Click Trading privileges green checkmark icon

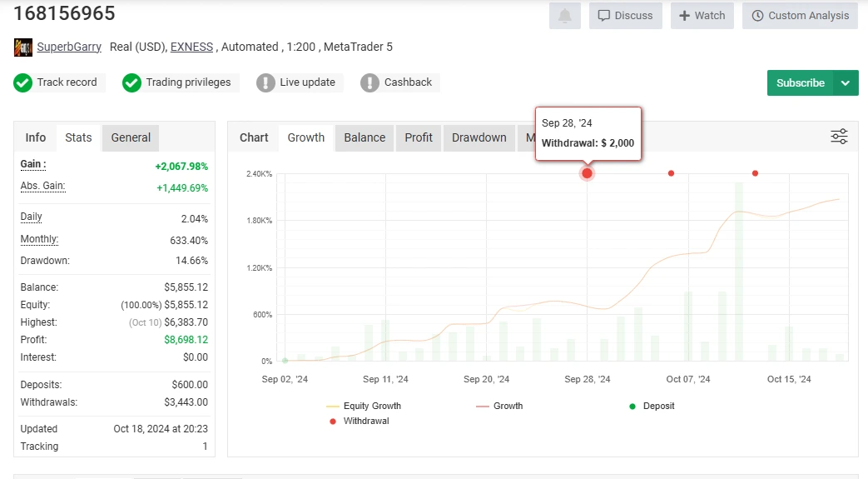coord(131,82)
